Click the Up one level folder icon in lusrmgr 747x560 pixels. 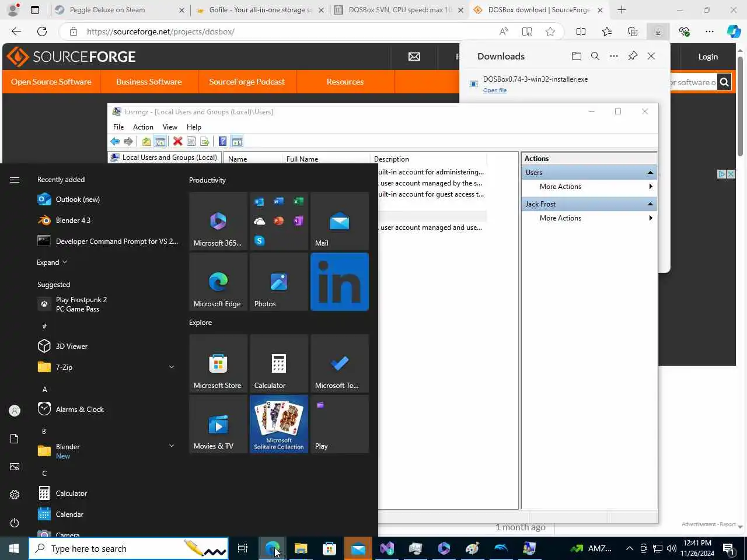point(146,141)
